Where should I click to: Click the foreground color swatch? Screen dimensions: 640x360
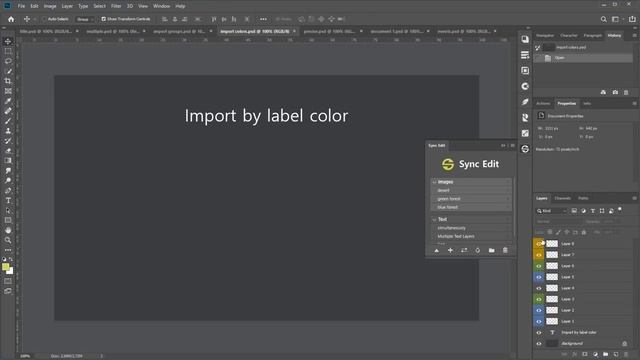tap(5, 267)
